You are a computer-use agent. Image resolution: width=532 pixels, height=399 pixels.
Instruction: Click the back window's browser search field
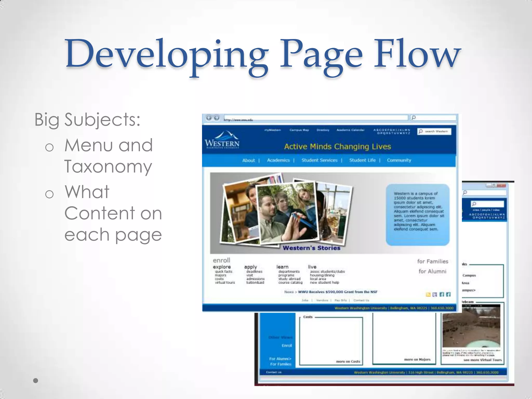click(484, 192)
